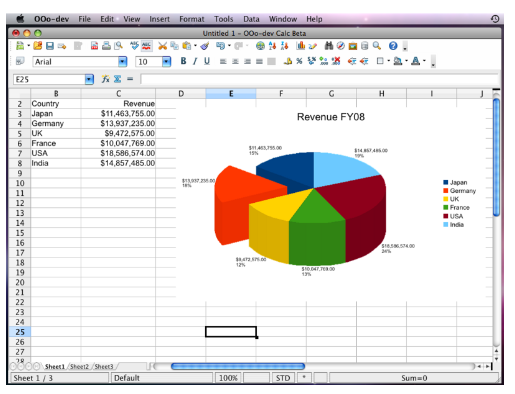Image resolution: width=515 pixels, height=394 pixels.
Task: Toggle Italic formatting
Action: (195, 61)
